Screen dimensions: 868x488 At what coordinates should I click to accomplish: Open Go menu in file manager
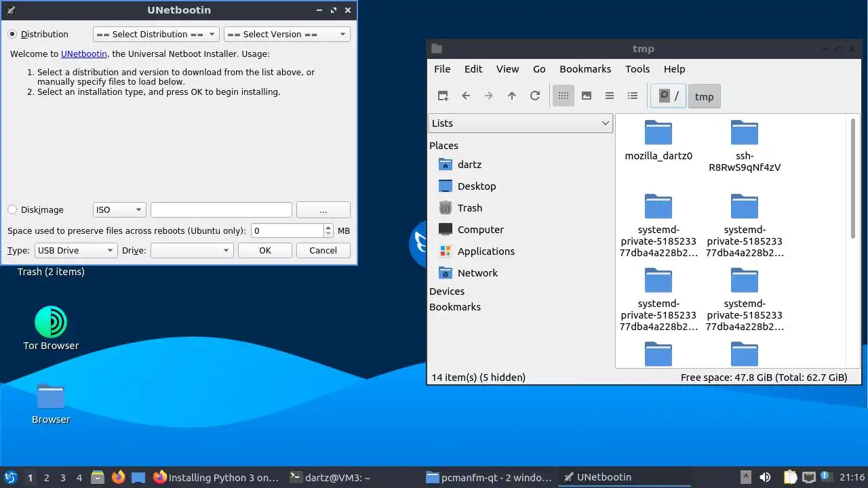pos(539,69)
